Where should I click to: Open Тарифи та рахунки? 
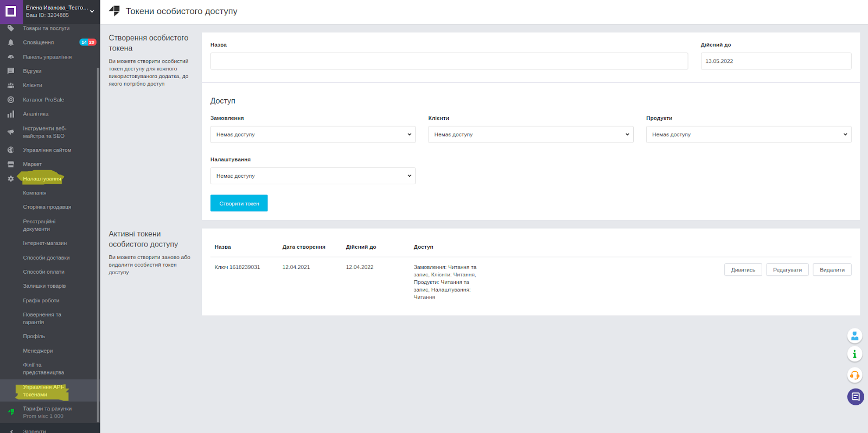pyautogui.click(x=47, y=409)
